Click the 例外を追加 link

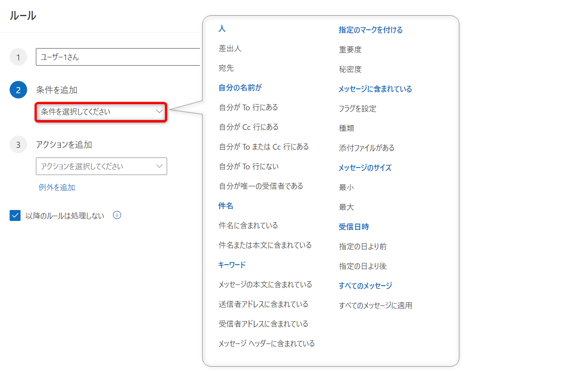click(x=57, y=188)
